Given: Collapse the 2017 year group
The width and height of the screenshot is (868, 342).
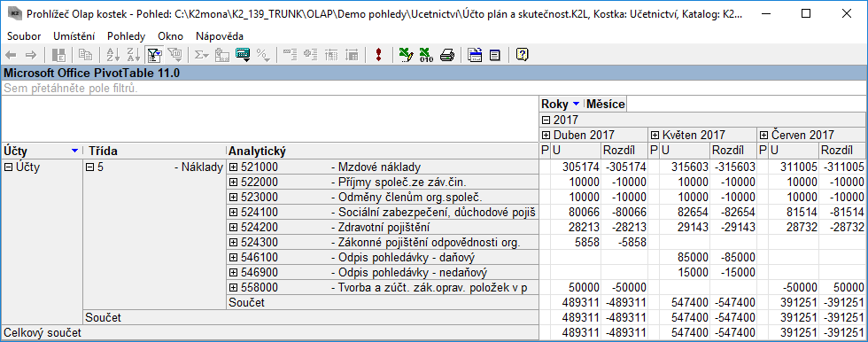Looking at the screenshot, I should click(546, 120).
